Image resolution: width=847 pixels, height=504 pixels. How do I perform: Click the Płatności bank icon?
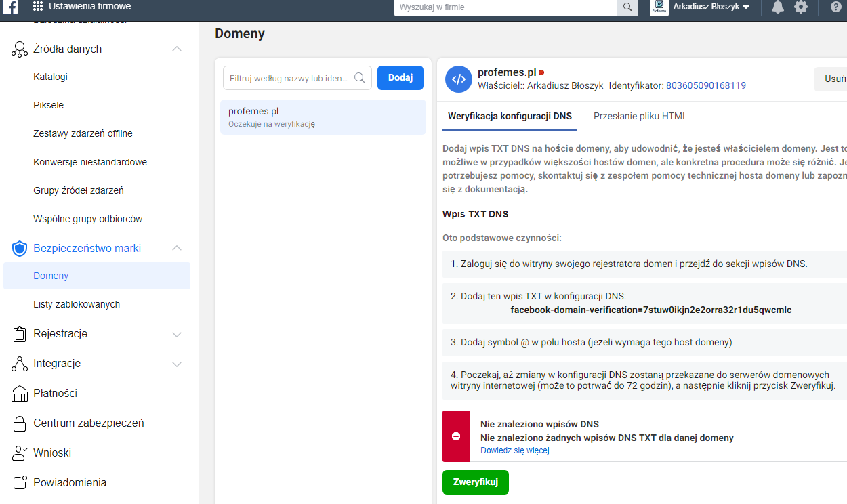20,394
